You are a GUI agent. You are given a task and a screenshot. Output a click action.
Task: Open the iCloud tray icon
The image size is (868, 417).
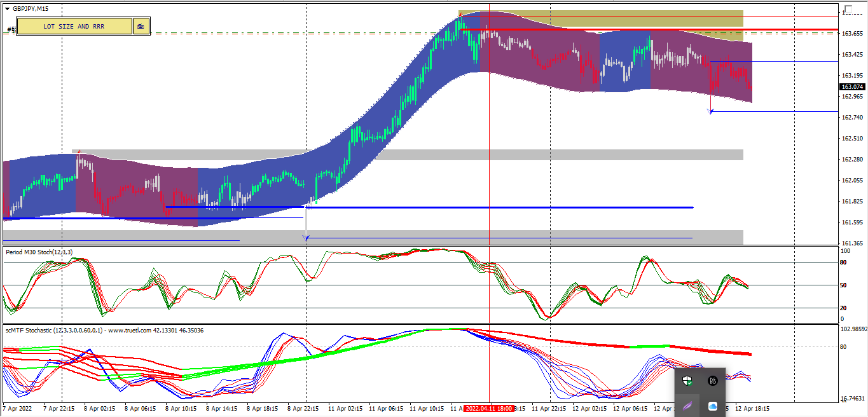point(713,406)
